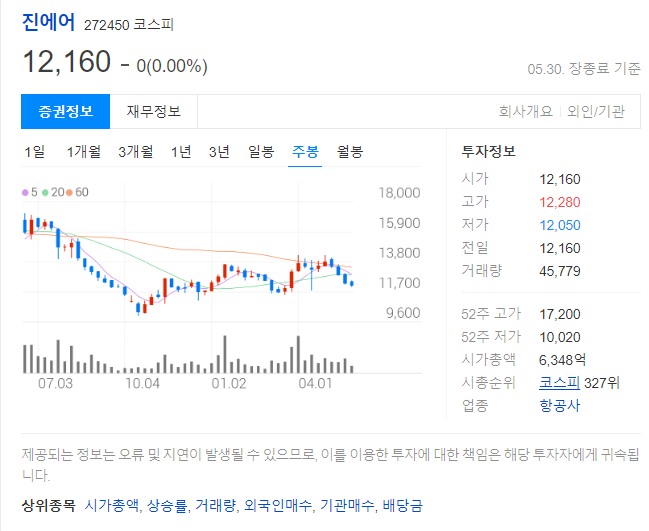Click the 52주 저가 value 10,020
The height and width of the screenshot is (531, 649).
point(560,337)
